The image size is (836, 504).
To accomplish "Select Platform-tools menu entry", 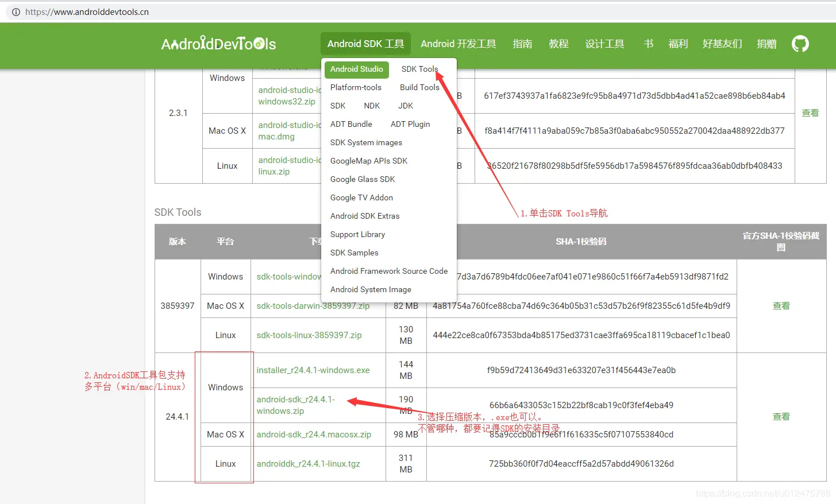I will tap(356, 87).
